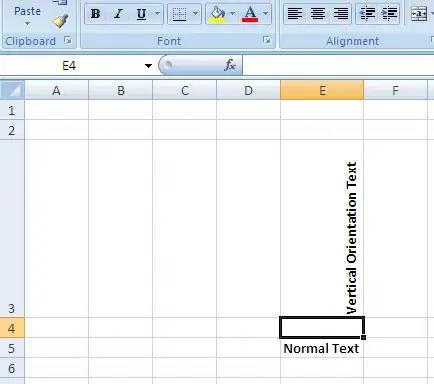
Task: Increase the indent
Action: point(389,14)
